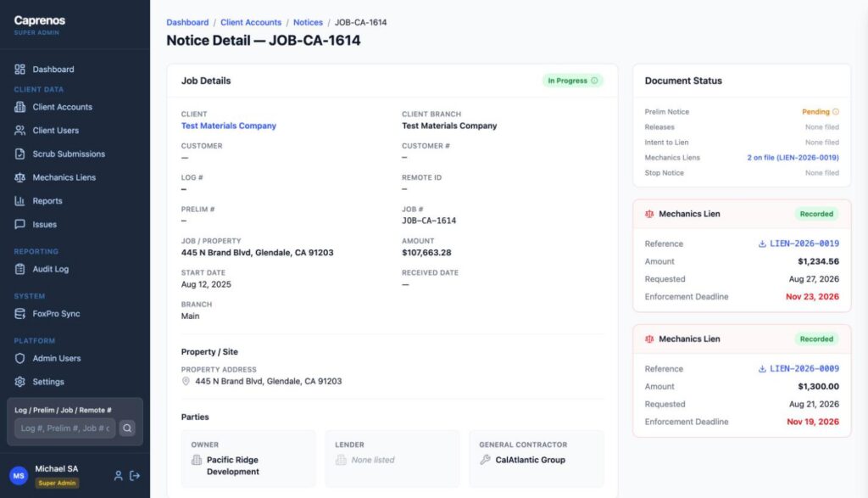Click the Audit Log clipboard icon
Viewport: 868px width, 498px height.
point(20,269)
